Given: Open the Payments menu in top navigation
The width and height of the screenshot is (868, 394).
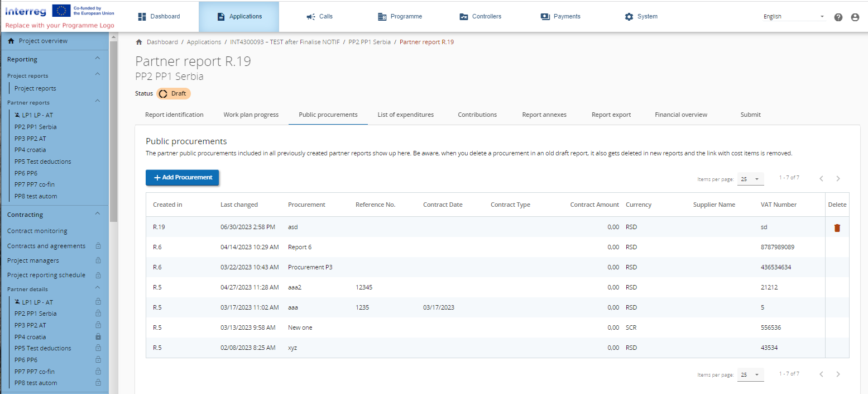Looking at the screenshot, I should pyautogui.click(x=560, y=17).
